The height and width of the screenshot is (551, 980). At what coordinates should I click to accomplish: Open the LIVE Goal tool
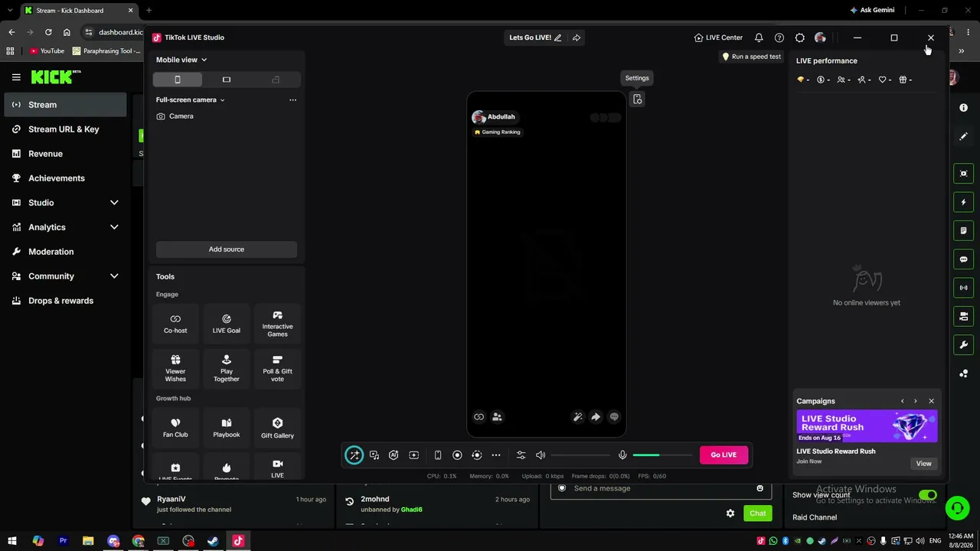pos(227,324)
